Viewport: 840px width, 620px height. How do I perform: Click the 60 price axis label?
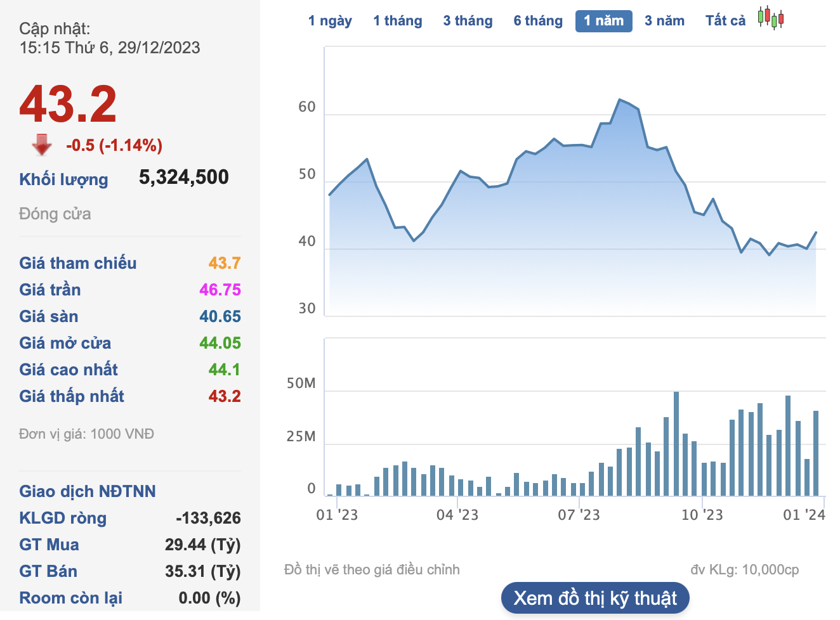point(307,107)
